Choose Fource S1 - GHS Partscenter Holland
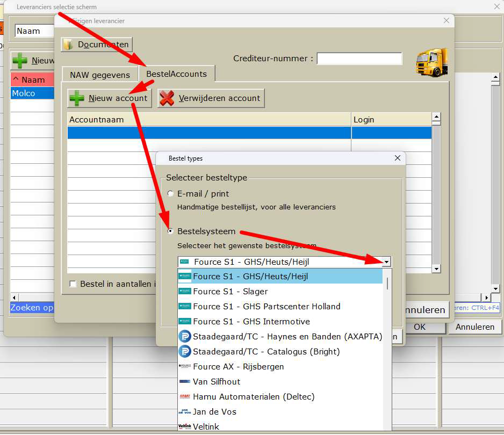The image size is (504, 435). pyautogui.click(x=280, y=307)
